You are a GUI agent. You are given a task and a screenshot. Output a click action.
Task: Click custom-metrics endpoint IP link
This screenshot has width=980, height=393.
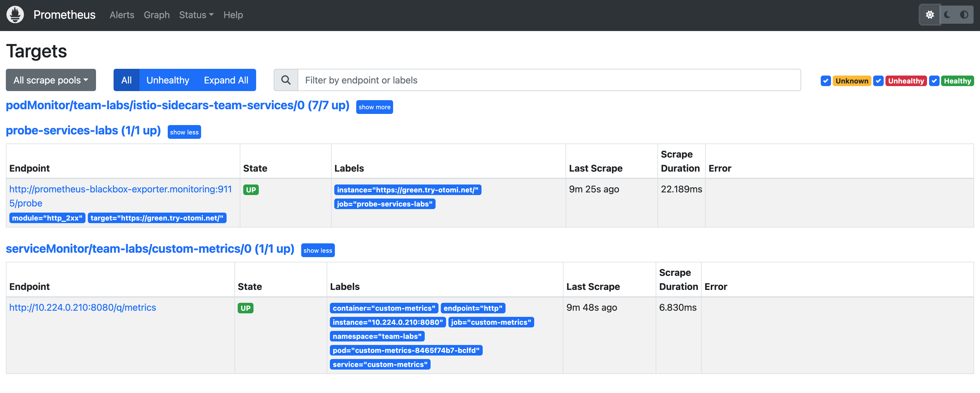pos(83,307)
